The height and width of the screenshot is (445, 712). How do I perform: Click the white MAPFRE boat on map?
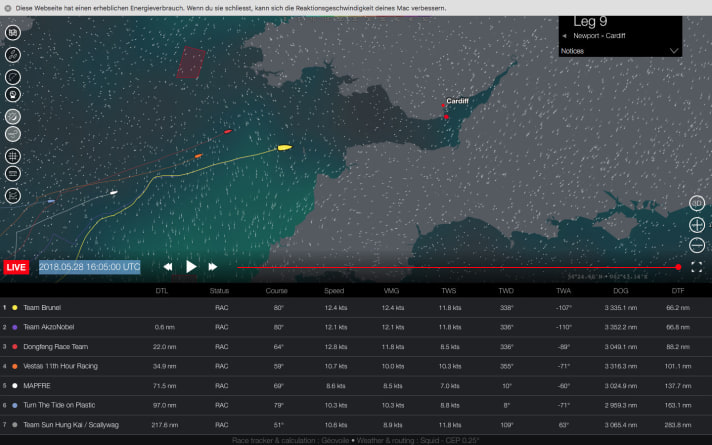114,193
